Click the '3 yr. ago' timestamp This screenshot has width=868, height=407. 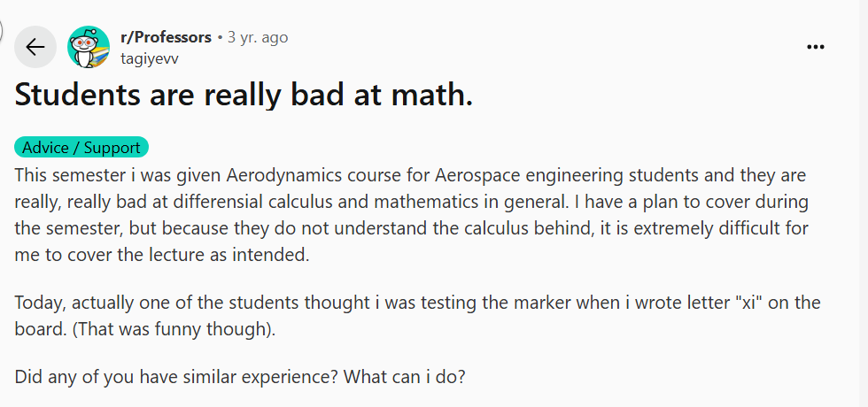[258, 37]
